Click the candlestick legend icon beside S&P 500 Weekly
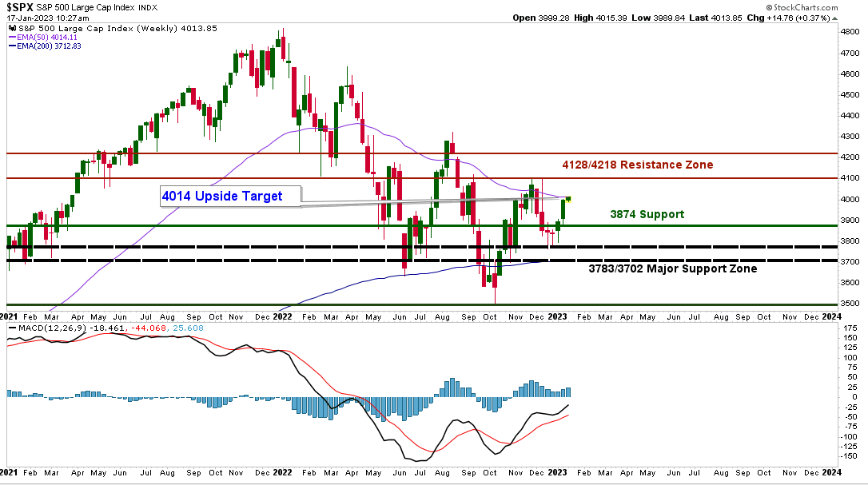 tap(13, 28)
